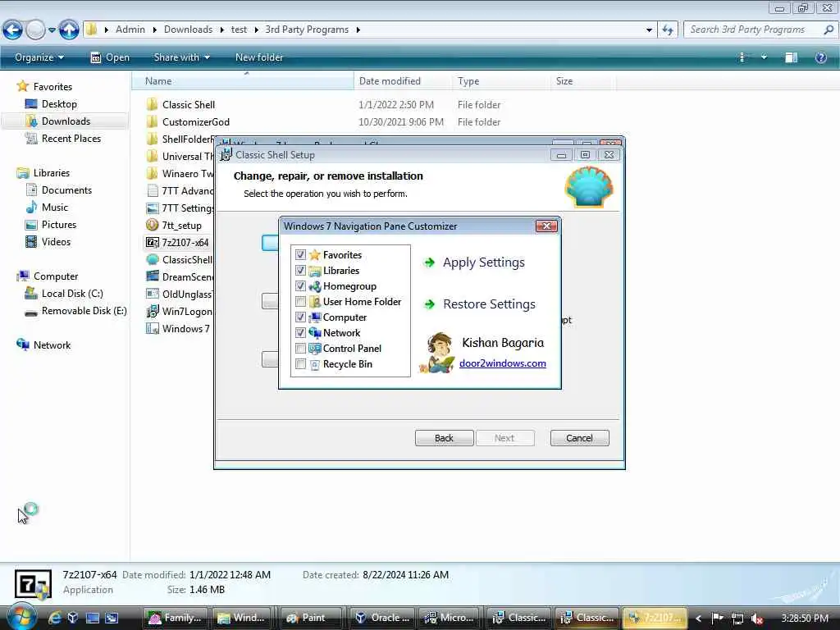Click Restore Settings in the customizer
This screenshot has width=840, height=630.
(479, 304)
